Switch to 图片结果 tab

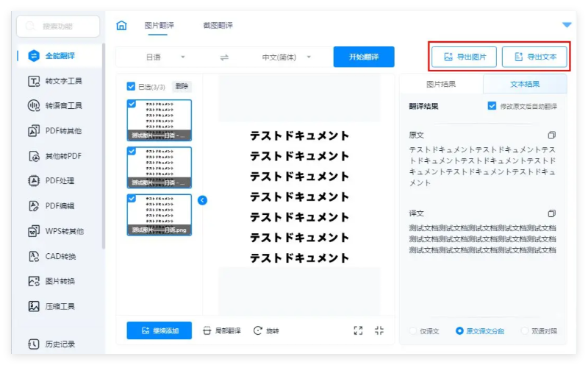[441, 84]
